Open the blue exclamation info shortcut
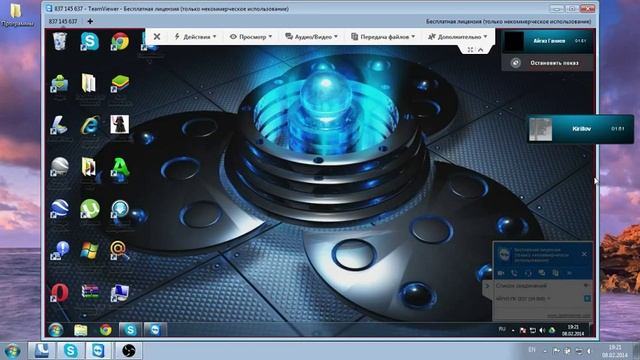The image size is (640, 360). (60, 250)
